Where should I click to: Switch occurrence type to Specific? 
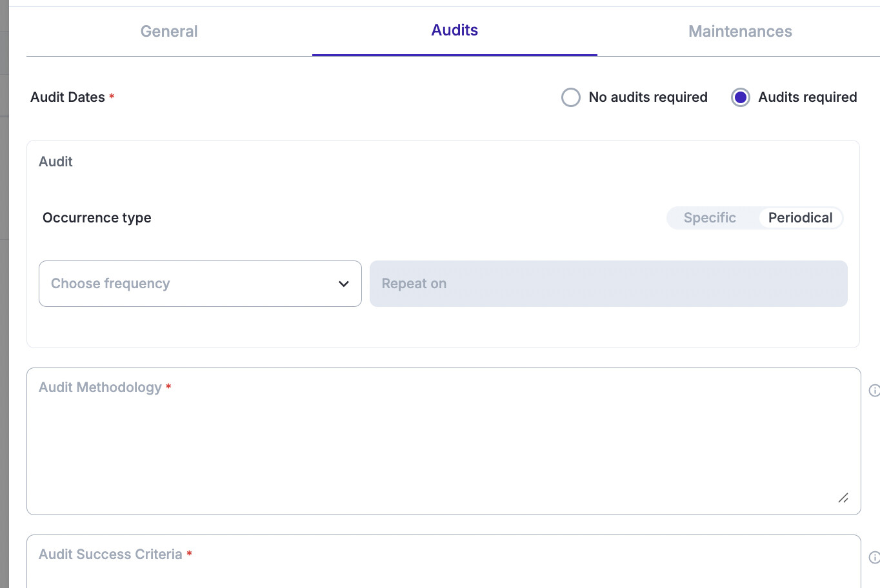[710, 218]
